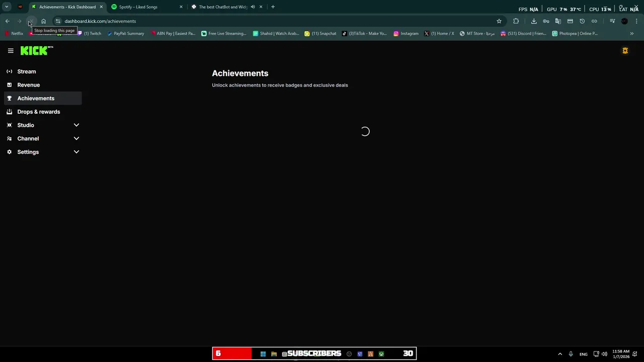Open the browser profile avatar
This screenshot has height=362, width=644.
pos(624,21)
